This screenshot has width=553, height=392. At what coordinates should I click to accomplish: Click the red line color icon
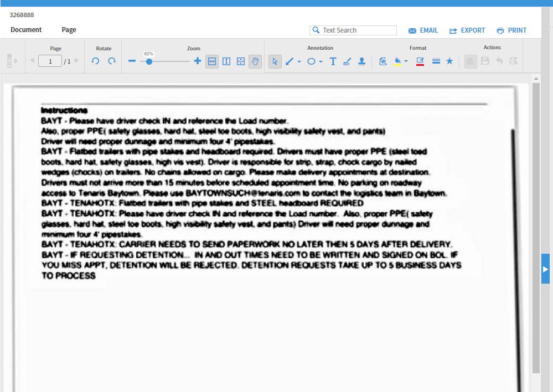(x=420, y=61)
